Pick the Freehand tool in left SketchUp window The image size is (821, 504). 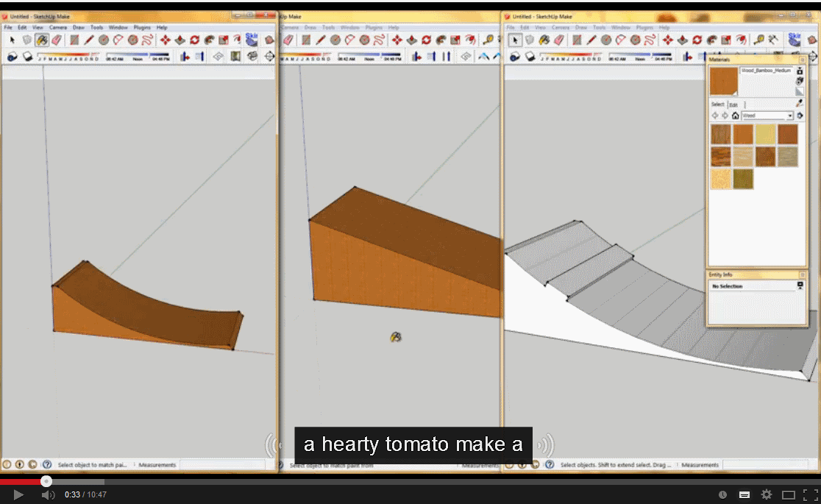click(148, 40)
